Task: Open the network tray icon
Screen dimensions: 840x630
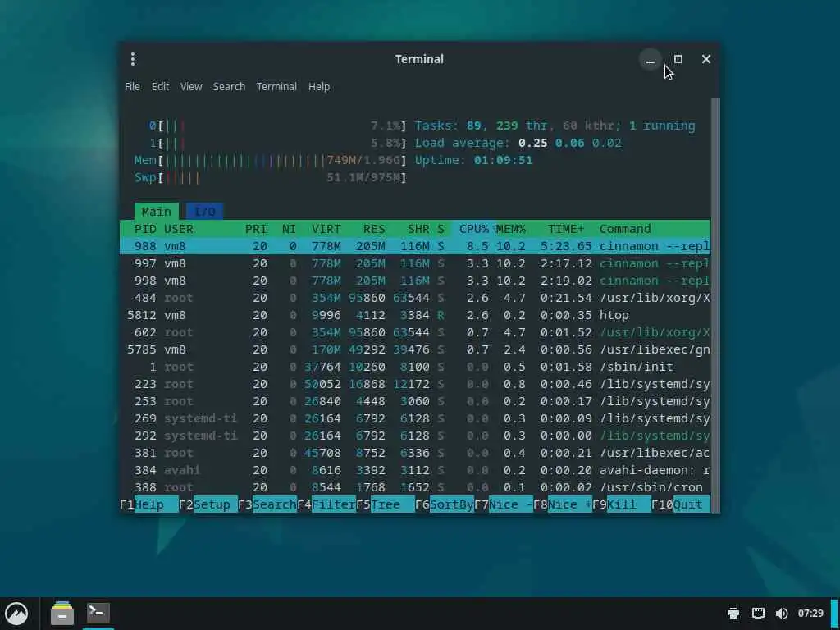Action: click(758, 614)
